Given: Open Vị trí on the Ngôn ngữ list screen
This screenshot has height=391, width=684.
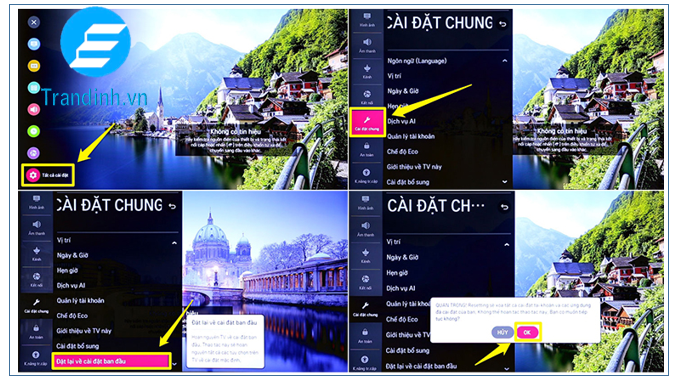Looking at the screenshot, I should [394, 75].
